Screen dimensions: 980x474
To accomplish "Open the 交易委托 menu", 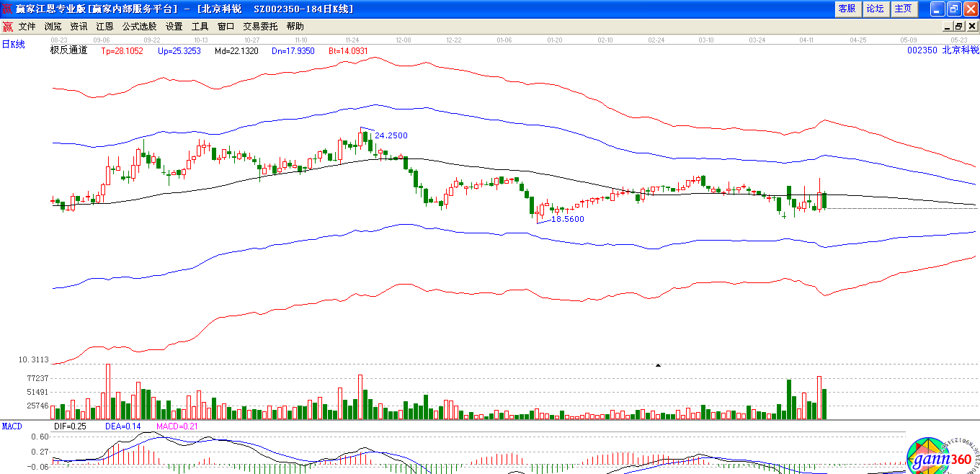I will [x=260, y=27].
